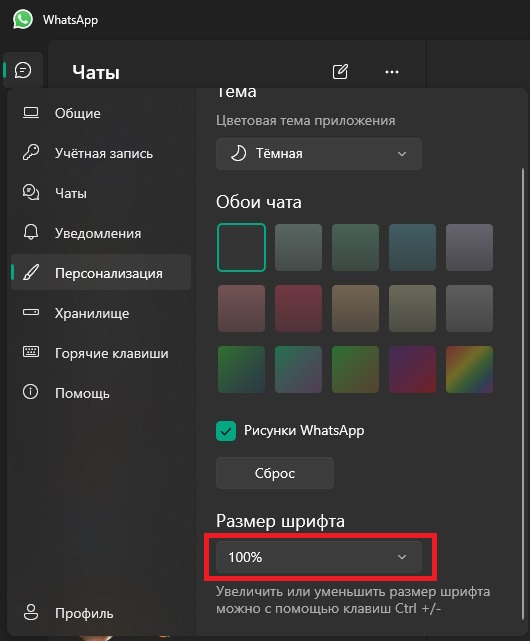Open the three-dot more options menu
Image resolution: width=530 pixels, height=641 pixels.
click(392, 72)
